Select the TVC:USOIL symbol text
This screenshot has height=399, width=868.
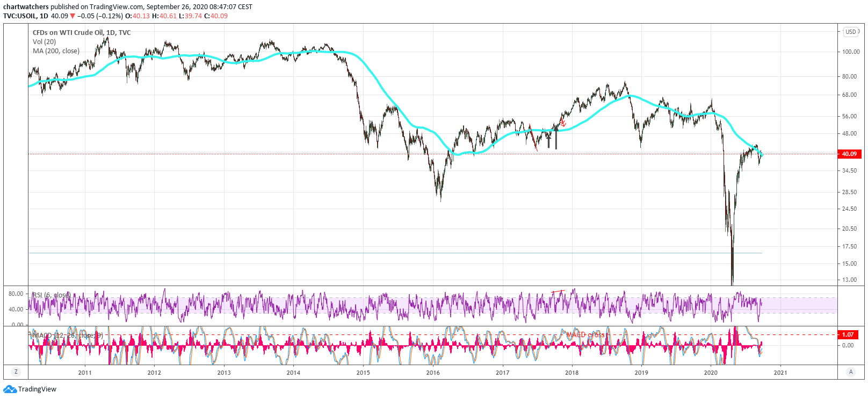pos(20,16)
